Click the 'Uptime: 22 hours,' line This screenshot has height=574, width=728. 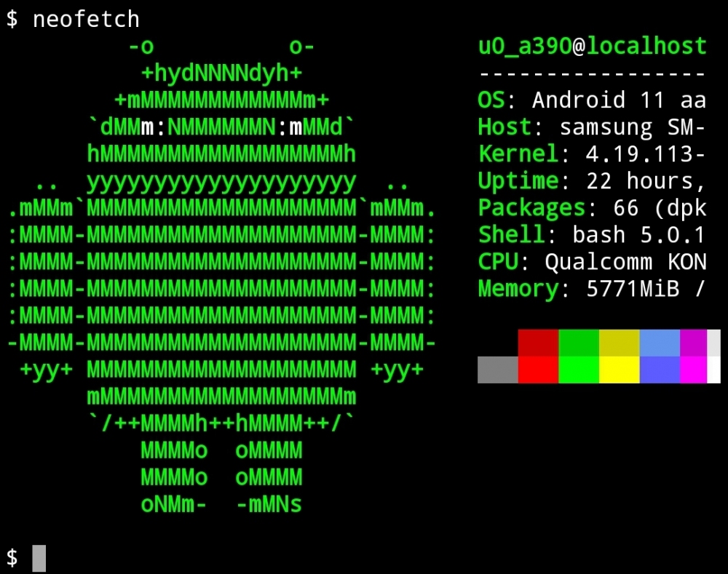593,181
